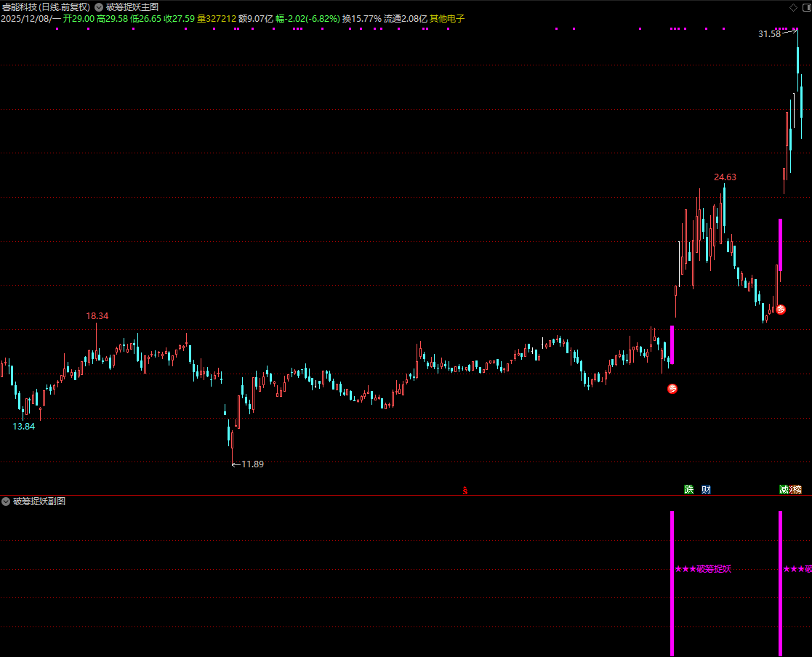Click the 24.63 peak price label
The image size is (812, 657).
click(725, 177)
